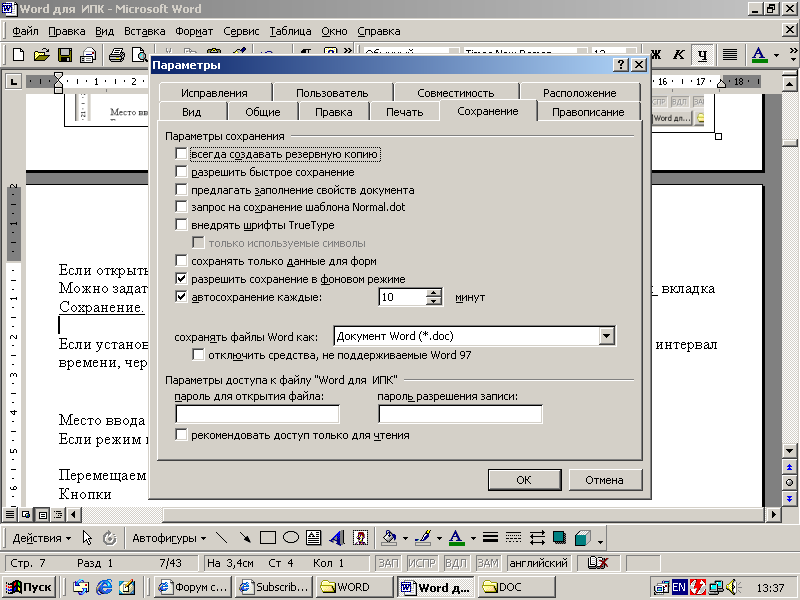Click the Text Box tool icon
Viewport: 800px width, 600px height.
point(313,538)
